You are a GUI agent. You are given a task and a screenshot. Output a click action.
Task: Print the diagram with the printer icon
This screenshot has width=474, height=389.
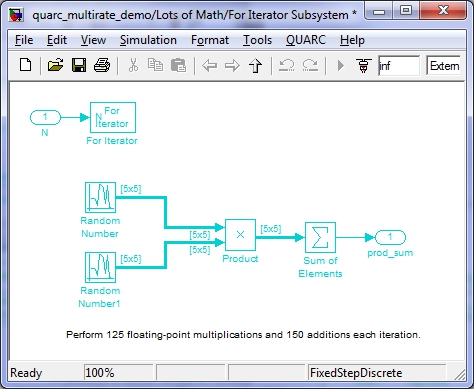(102, 65)
